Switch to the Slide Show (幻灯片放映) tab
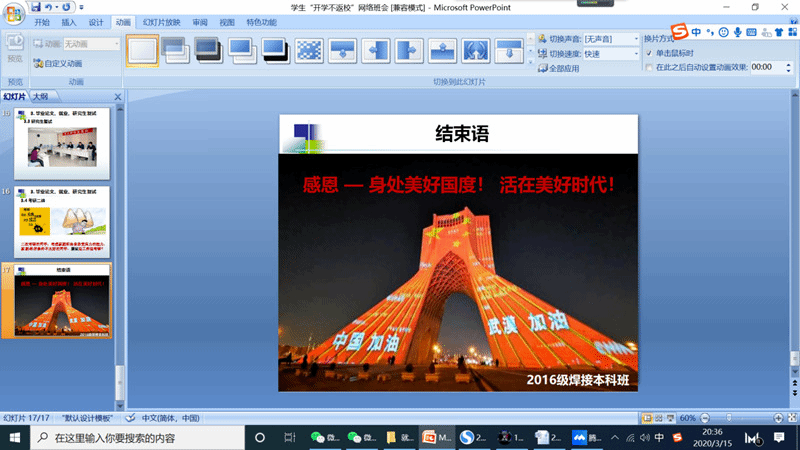Screen dimensions: 800x450 pyautogui.click(x=160, y=21)
